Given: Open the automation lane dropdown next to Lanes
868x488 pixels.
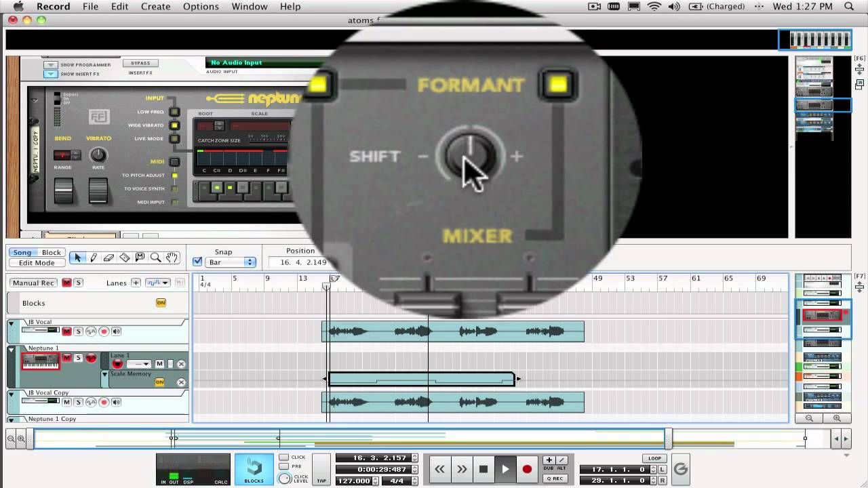Looking at the screenshot, I should [x=157, y=283].
